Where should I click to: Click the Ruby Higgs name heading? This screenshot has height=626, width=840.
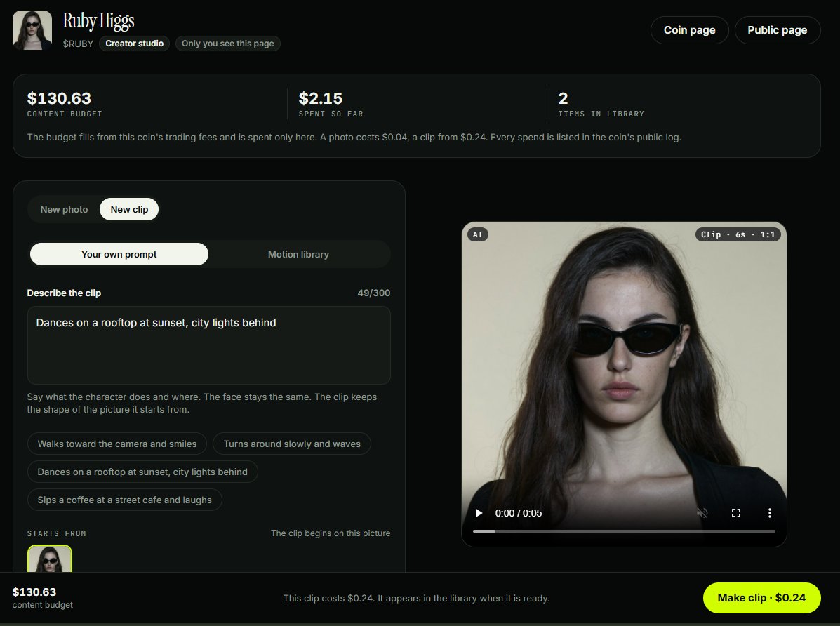98,22
